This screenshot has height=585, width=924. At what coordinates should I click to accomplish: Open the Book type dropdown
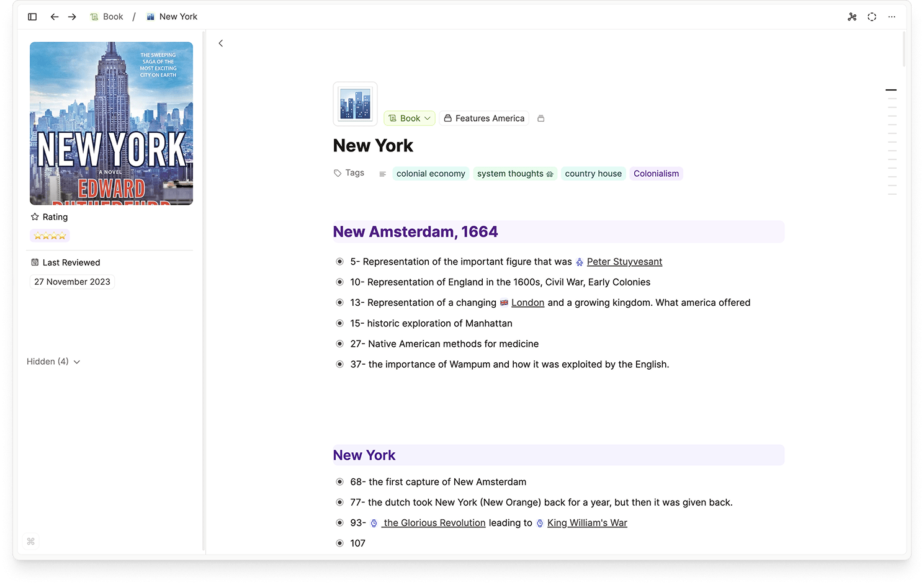tap(410, 118)
